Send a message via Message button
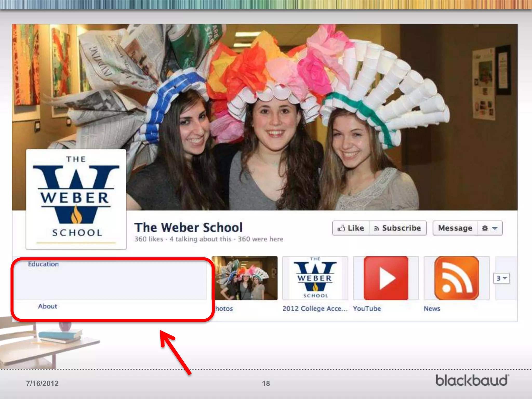Viewport: 532px width, 399px height. point(455,228)
